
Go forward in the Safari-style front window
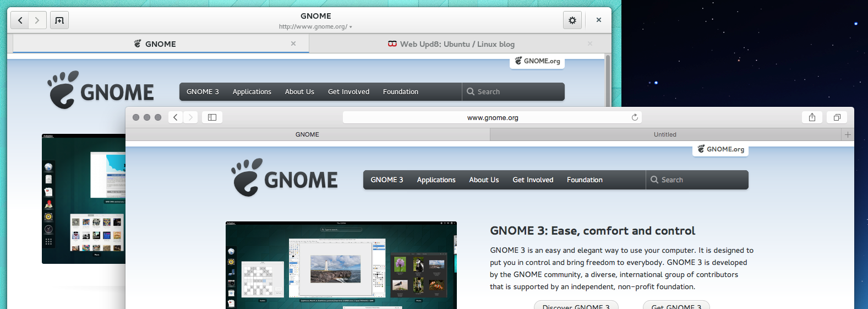pos(190,117)
